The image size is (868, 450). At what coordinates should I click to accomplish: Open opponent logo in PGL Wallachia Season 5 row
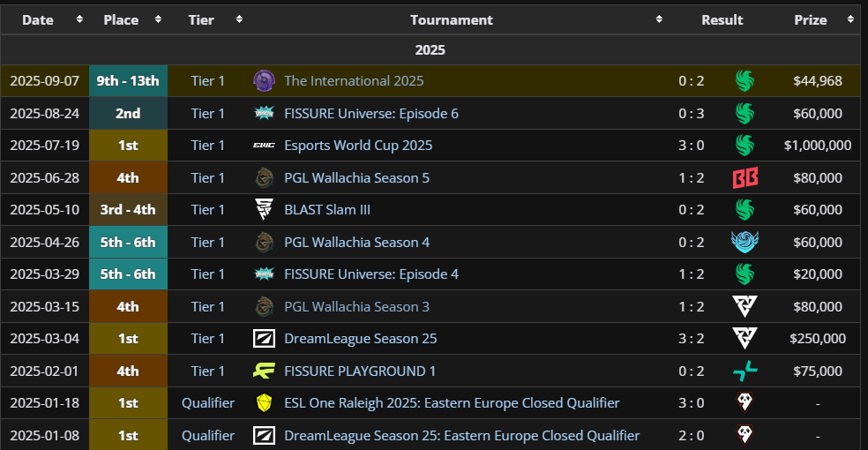click(745, 178)
